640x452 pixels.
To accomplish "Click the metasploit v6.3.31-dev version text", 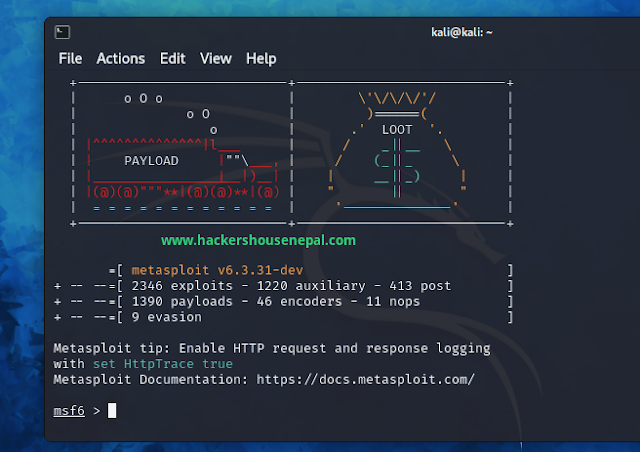I will click(x=217, y=270).
